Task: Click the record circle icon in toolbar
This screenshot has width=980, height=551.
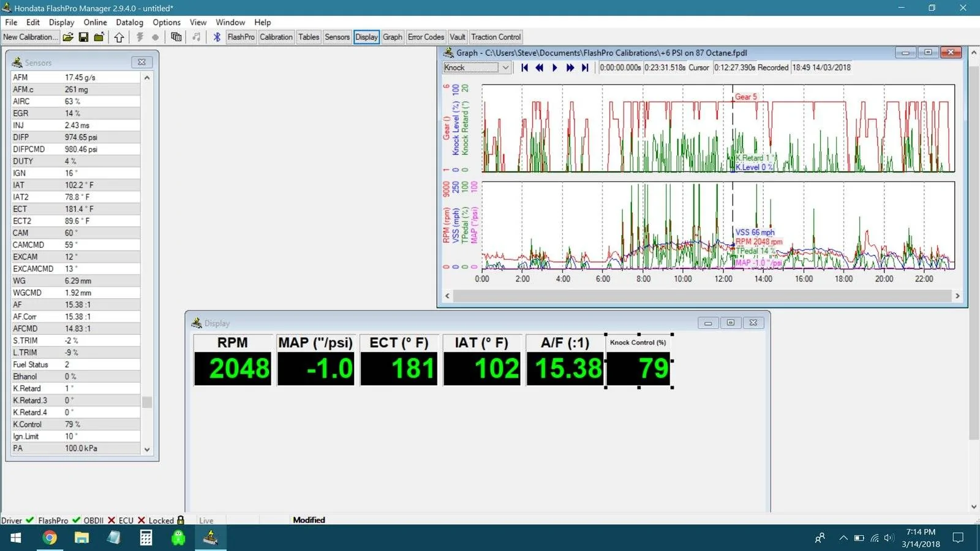Action: [156, 37]
